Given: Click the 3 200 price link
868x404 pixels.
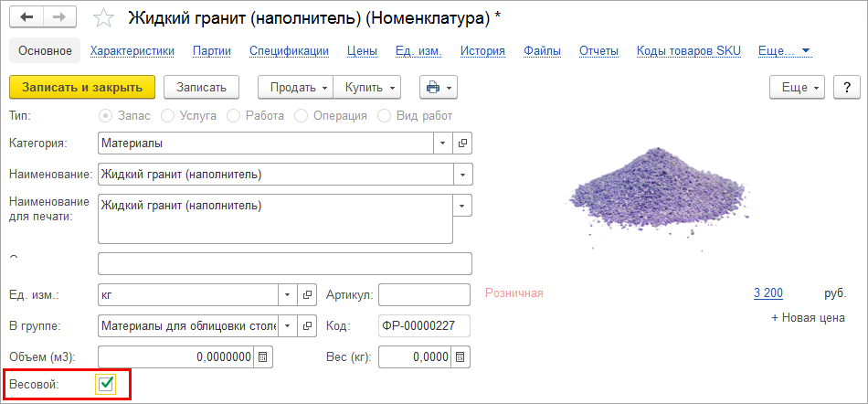Looking at the screenshot, I should pos(767,292).
